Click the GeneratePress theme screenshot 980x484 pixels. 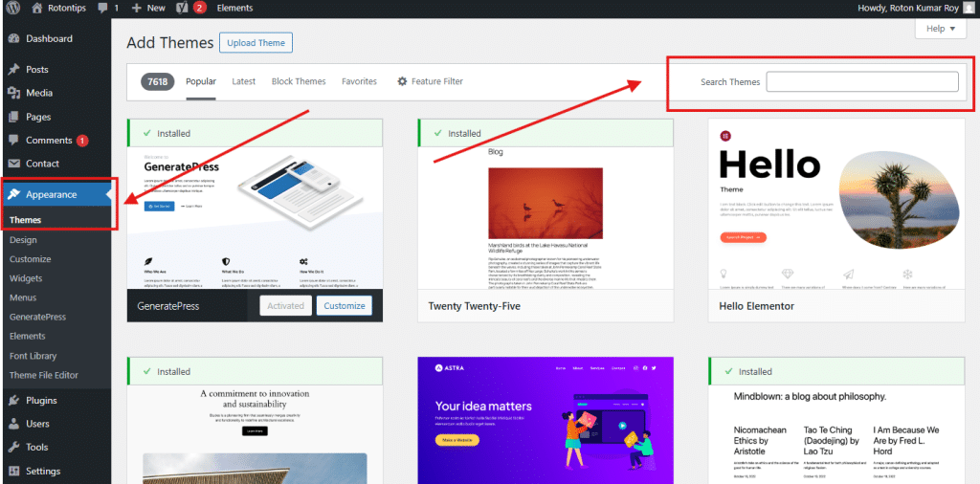pos(255,218)
